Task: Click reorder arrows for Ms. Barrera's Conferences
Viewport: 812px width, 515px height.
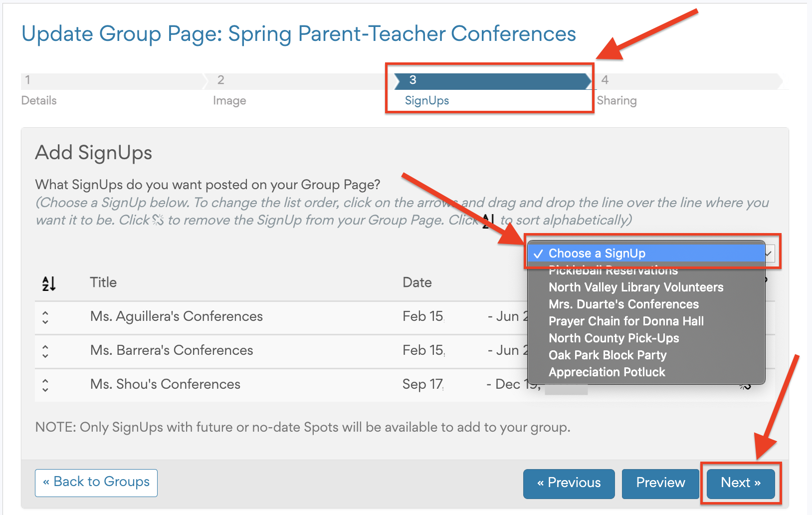Action: (45, 351)
